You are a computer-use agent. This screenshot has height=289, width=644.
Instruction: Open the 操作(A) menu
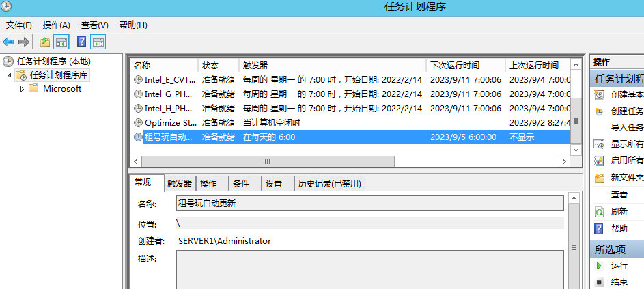click(x=56, y=25)
